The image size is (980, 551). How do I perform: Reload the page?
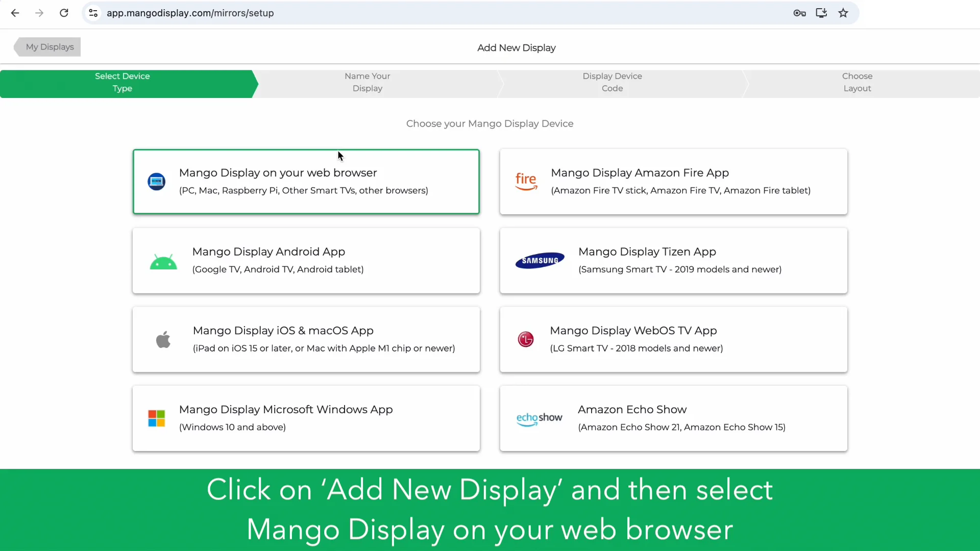(x=64, y=13)
